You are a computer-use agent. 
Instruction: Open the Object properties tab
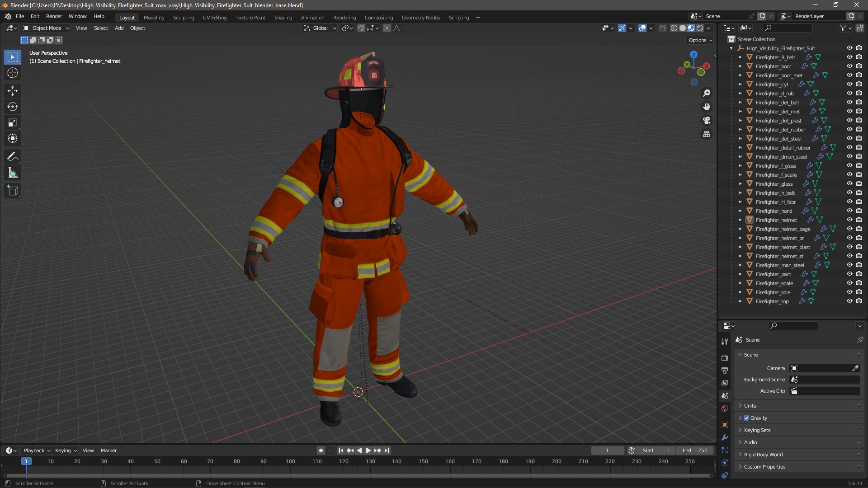(725, 425)
